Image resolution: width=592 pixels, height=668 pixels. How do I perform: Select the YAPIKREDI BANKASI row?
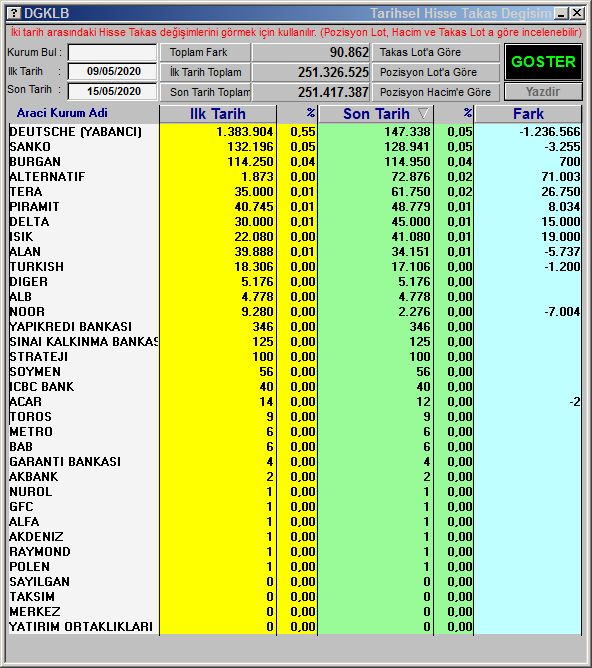point(295,327)
